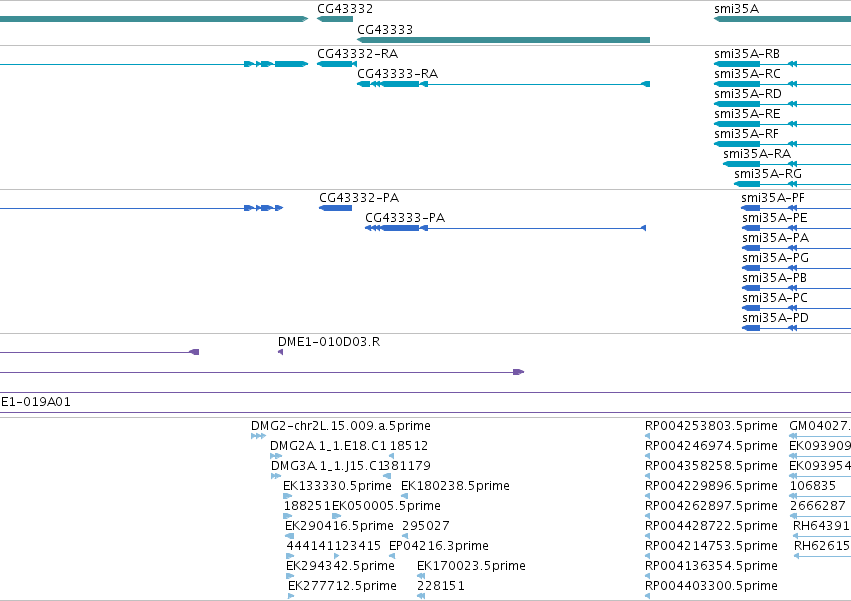
Task: Click EK290416.5prime EST label
Action: (339, 526)
